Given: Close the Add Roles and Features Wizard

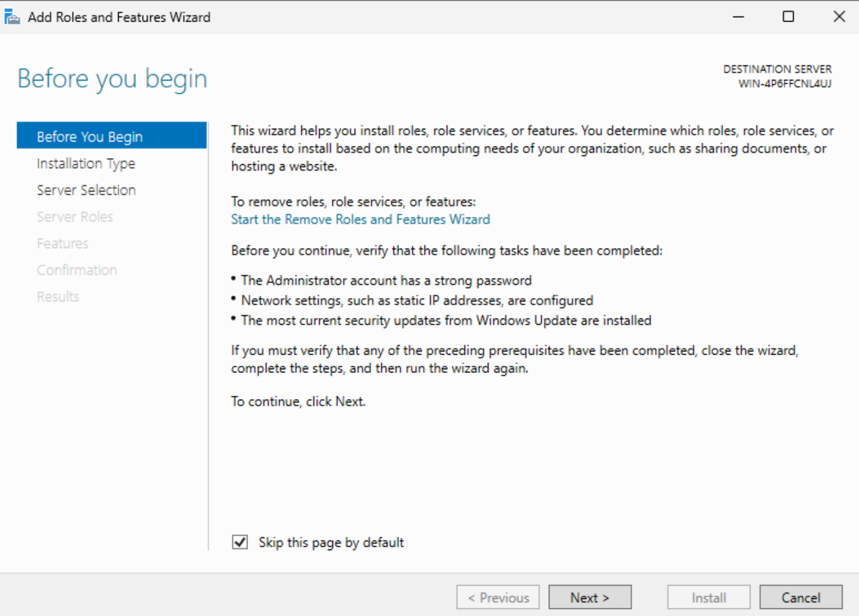Looking at the screenshot, I should tap(839, 16).
